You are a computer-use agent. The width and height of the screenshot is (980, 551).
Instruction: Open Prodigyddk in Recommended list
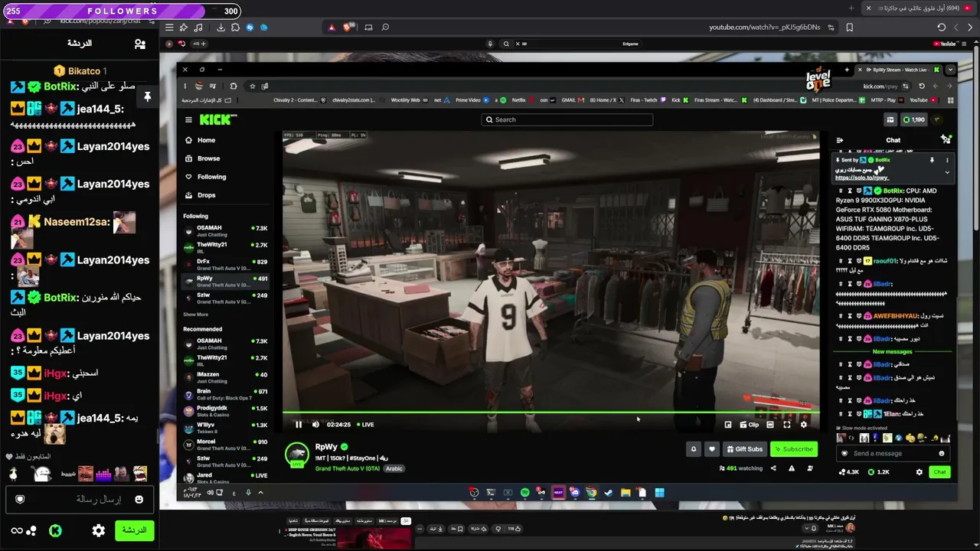[x=226, y=411]
